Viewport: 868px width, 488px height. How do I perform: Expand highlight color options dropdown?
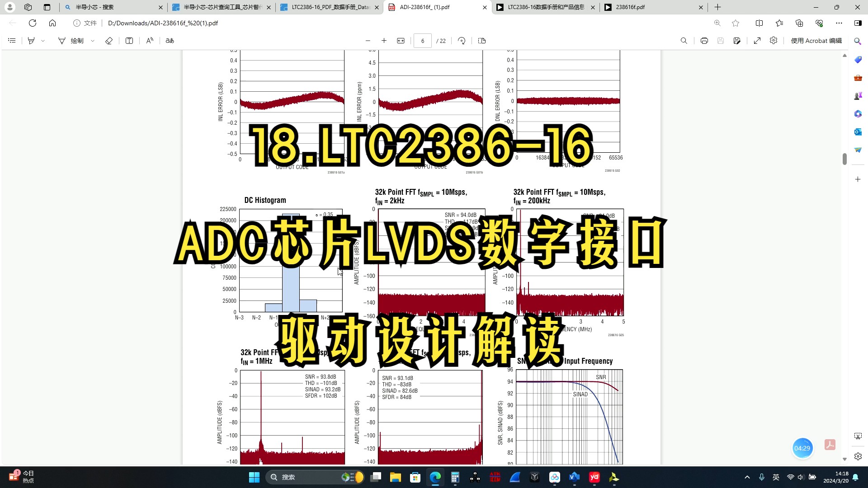(x=43, y=41)
